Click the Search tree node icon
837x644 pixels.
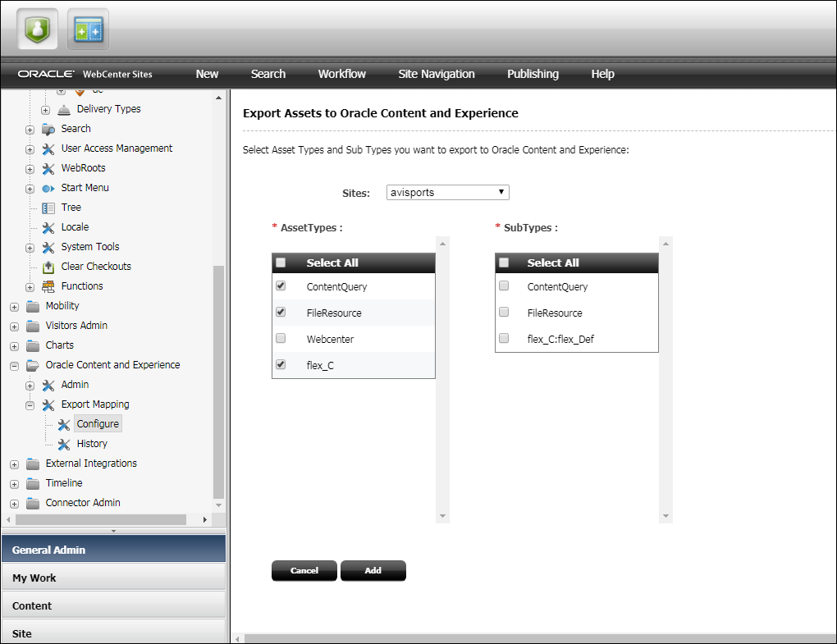(x=48, y=129)
